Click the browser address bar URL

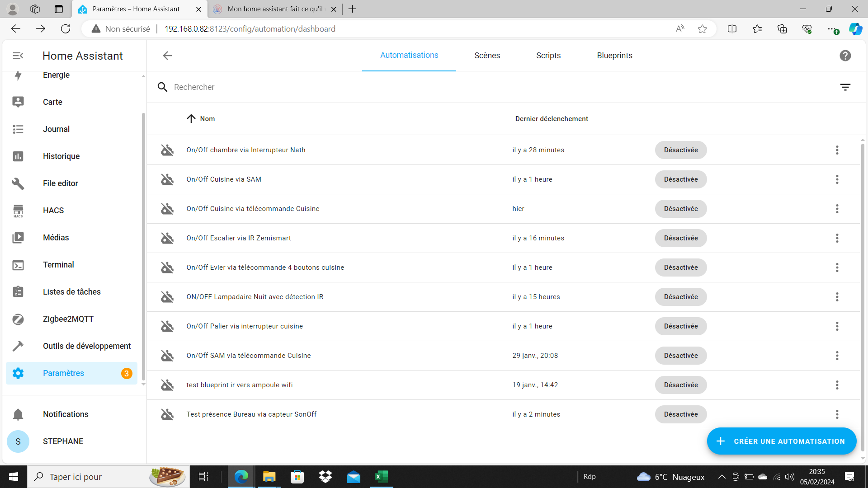click(250, 29)
